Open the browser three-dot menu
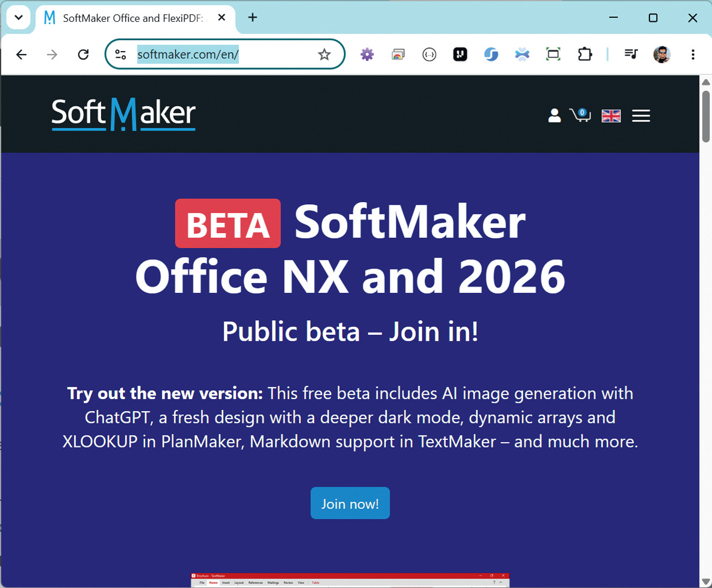712x588 pixels. pos(693,54)
